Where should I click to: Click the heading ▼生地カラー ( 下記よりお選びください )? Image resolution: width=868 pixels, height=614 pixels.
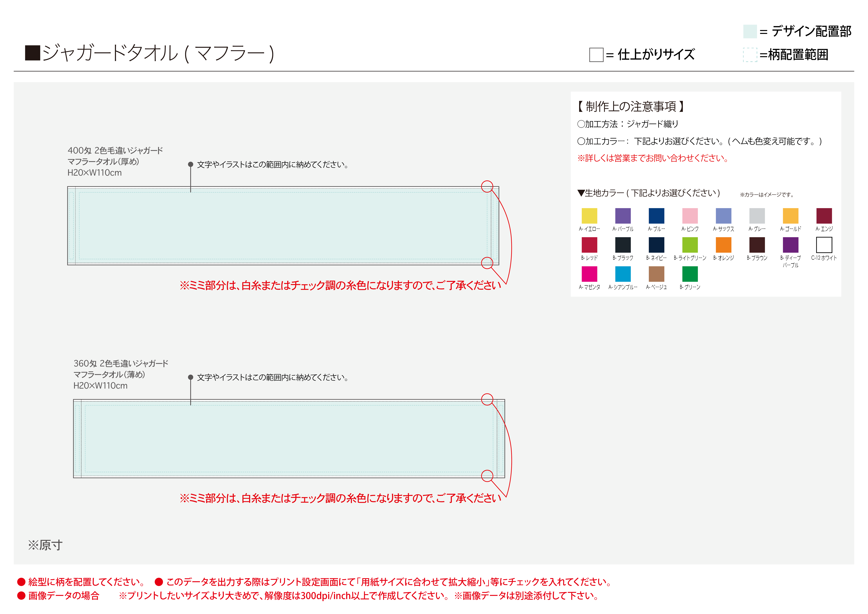[x=649, y=193]
